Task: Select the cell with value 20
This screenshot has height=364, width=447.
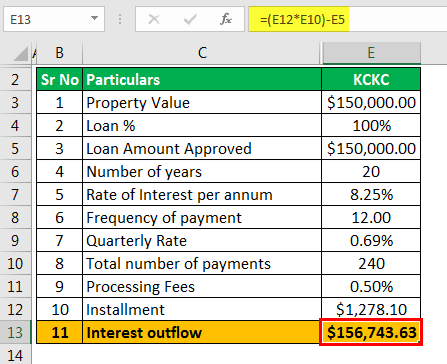Action: [371, 171]
